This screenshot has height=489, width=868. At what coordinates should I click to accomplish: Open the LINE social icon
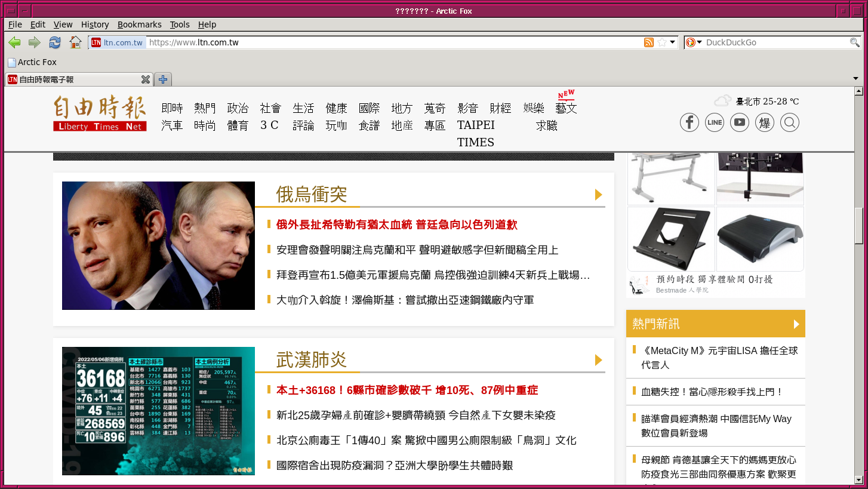coord(714,122)
